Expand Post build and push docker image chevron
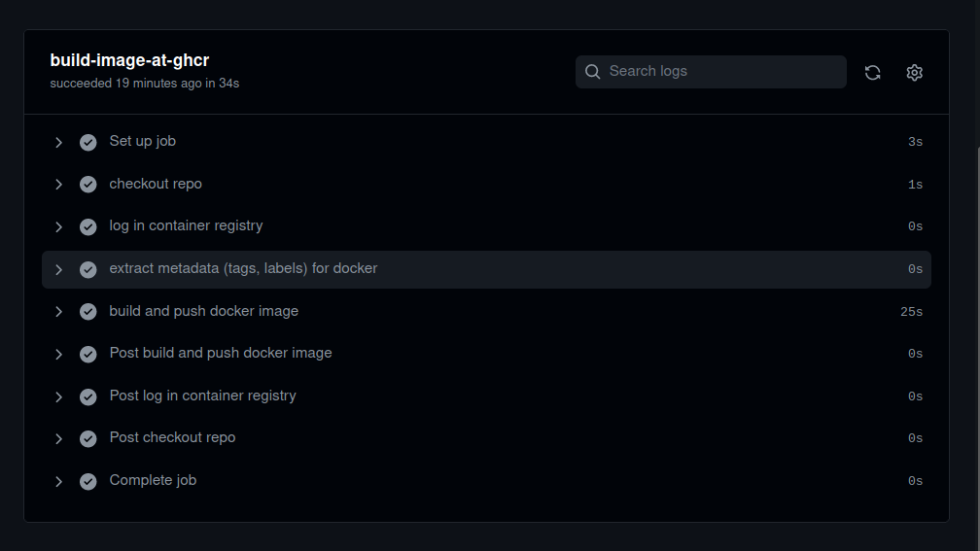Screen dimensions: 980x551 click(x=58, y=354)
